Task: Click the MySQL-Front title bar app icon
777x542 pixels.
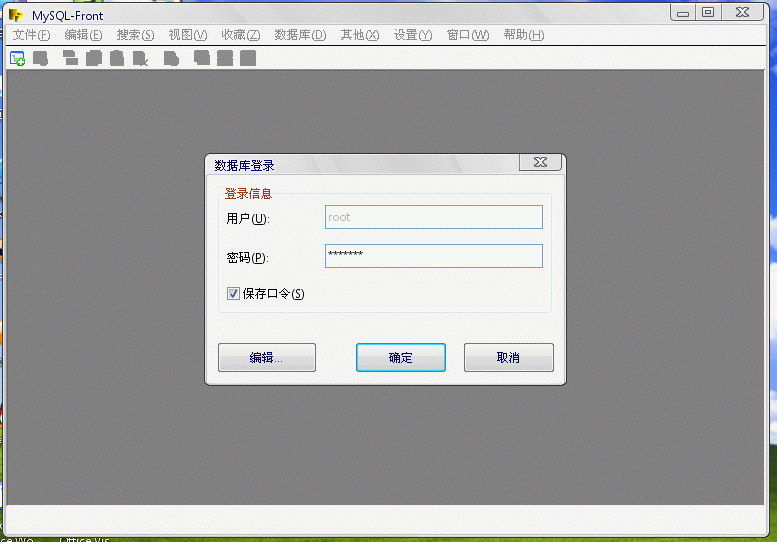Action: tap(16, 15)
